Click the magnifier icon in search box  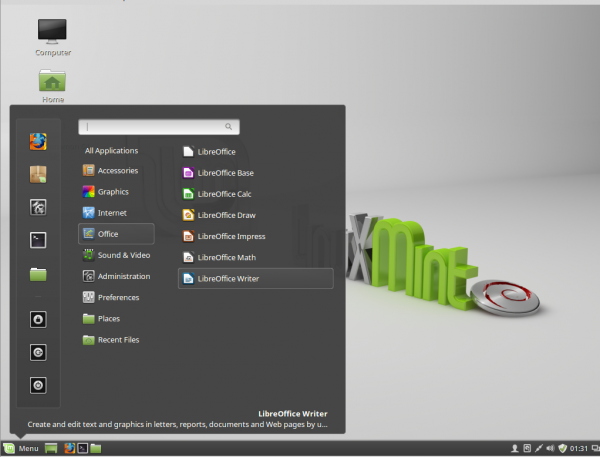click(228, 127)
